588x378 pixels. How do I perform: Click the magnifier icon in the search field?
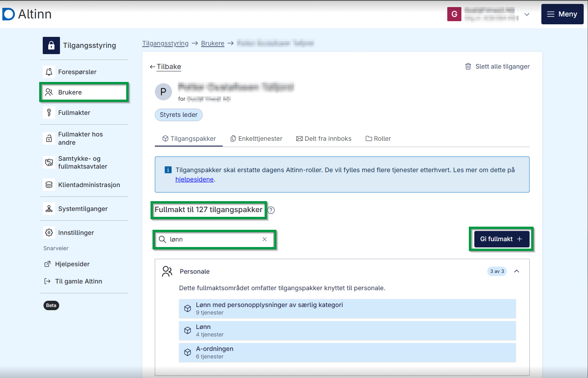162,239
